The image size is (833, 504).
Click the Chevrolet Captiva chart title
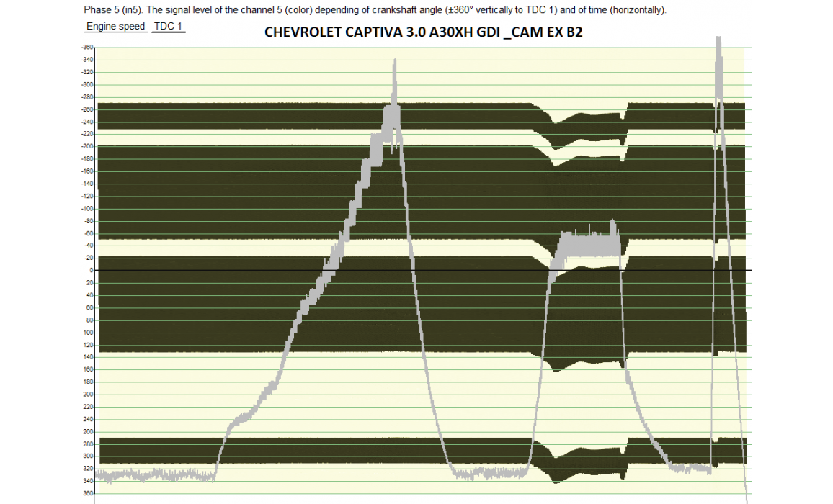(423, 33)
